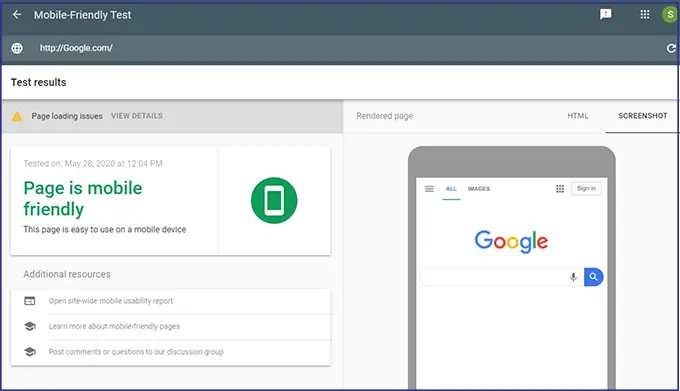This screenshot has height=391, width=680.
Task: Open the send feedback icon
Action: pos(605,14)
